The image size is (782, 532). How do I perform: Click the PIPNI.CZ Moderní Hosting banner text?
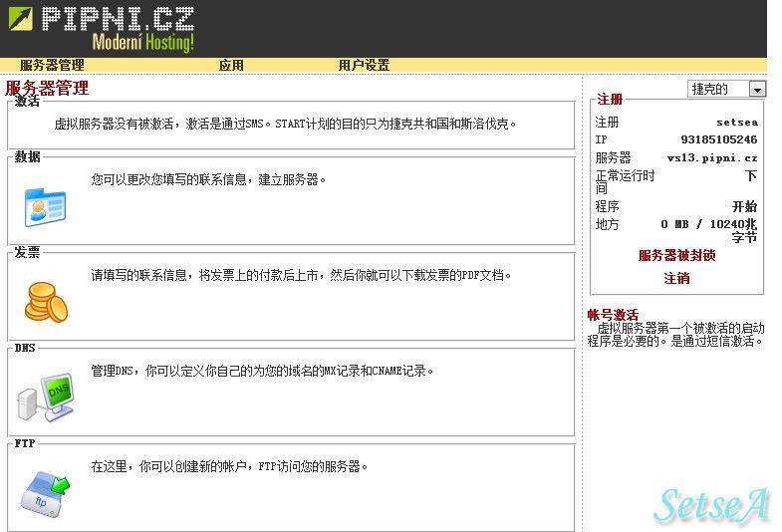119,29
